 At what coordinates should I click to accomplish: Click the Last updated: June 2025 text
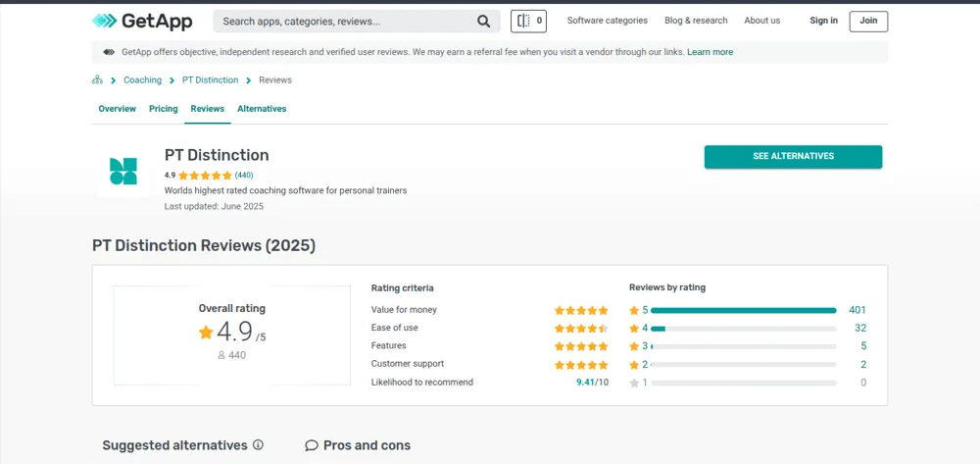pyautogui.click(x=214, y=206)
